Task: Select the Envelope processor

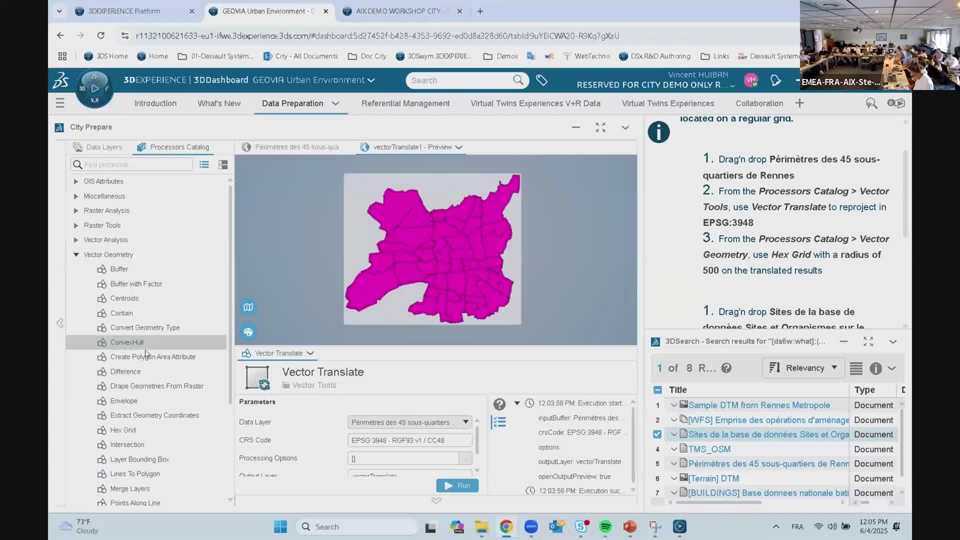Action: [x=124, y=401]
